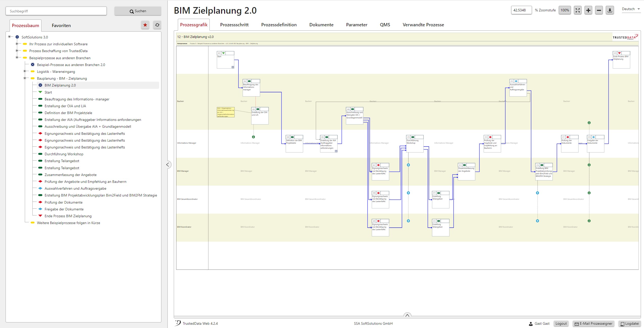
Task: Click the red star favorites icon
Action: [145, 25]
